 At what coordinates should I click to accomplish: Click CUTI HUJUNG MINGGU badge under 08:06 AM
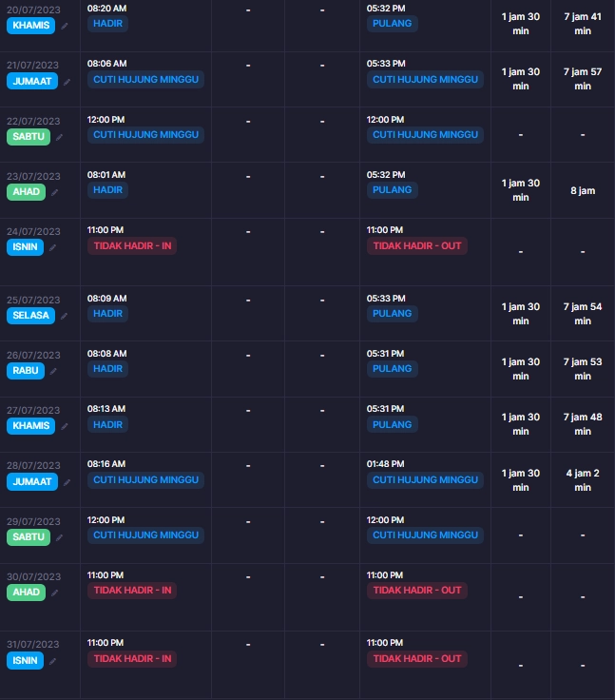pos(146,80)
